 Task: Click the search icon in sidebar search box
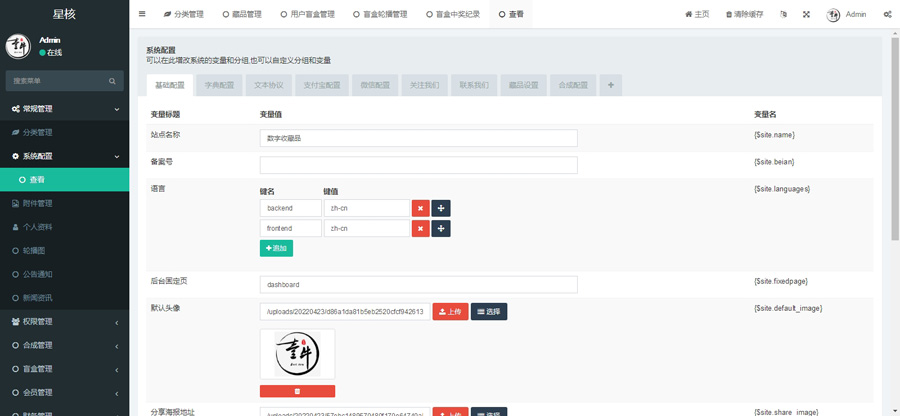click(114, 80)
